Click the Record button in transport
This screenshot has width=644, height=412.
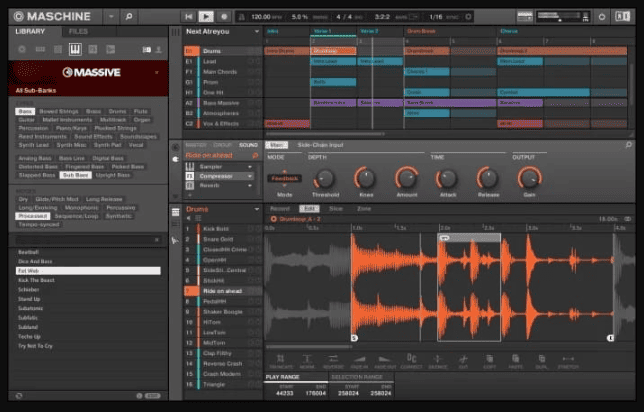[x=224, y=17]
